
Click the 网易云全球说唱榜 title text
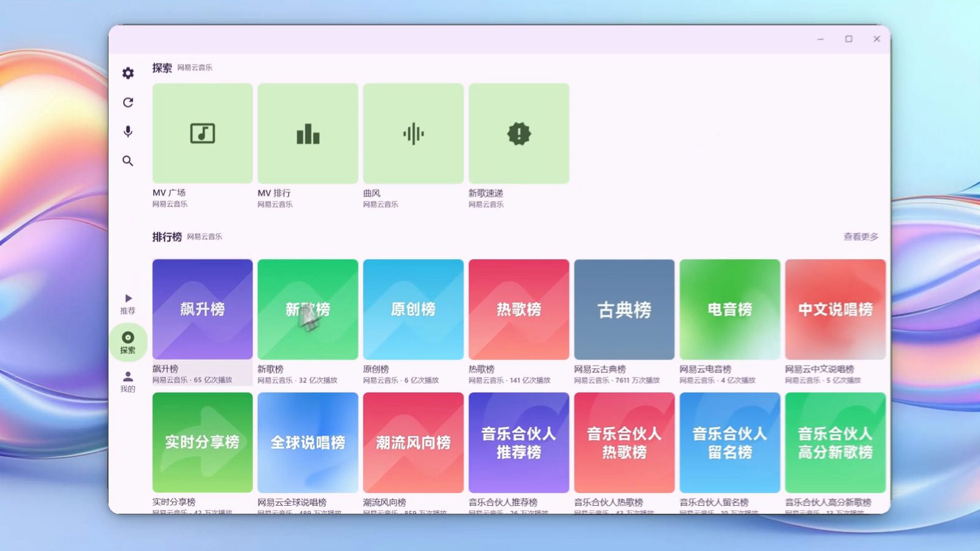coord(292,502)
